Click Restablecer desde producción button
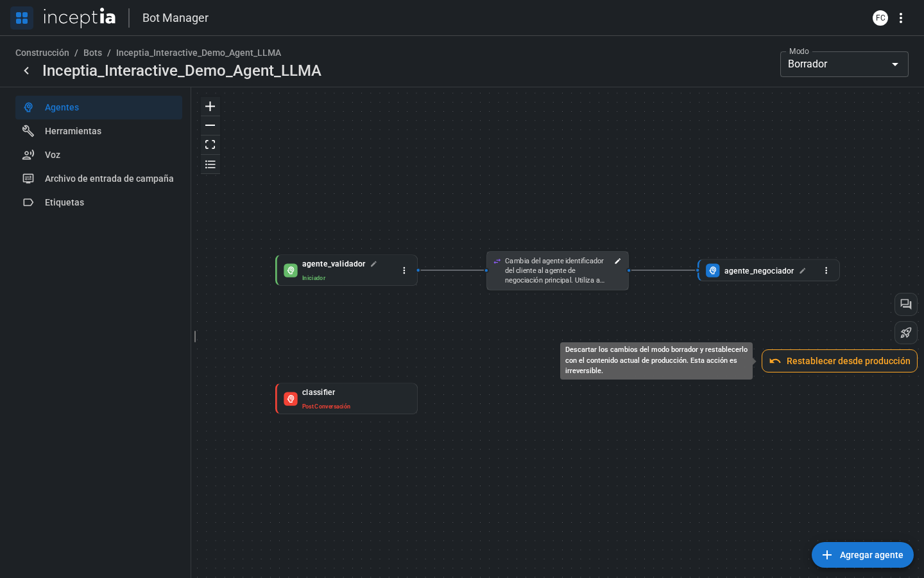 pyautogui.click(x=839, y=361)
